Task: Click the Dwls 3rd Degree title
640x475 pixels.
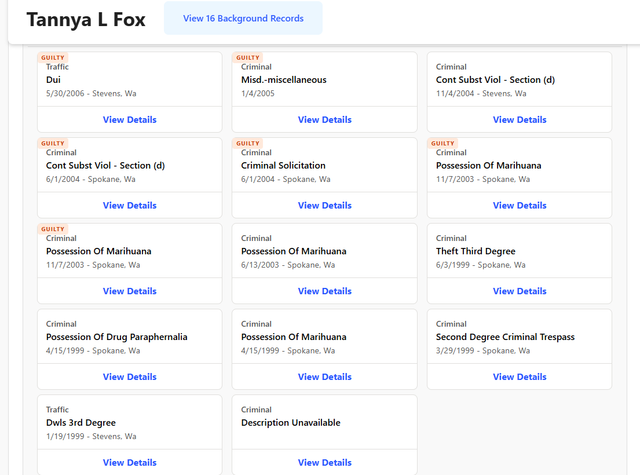Action: 81,423
